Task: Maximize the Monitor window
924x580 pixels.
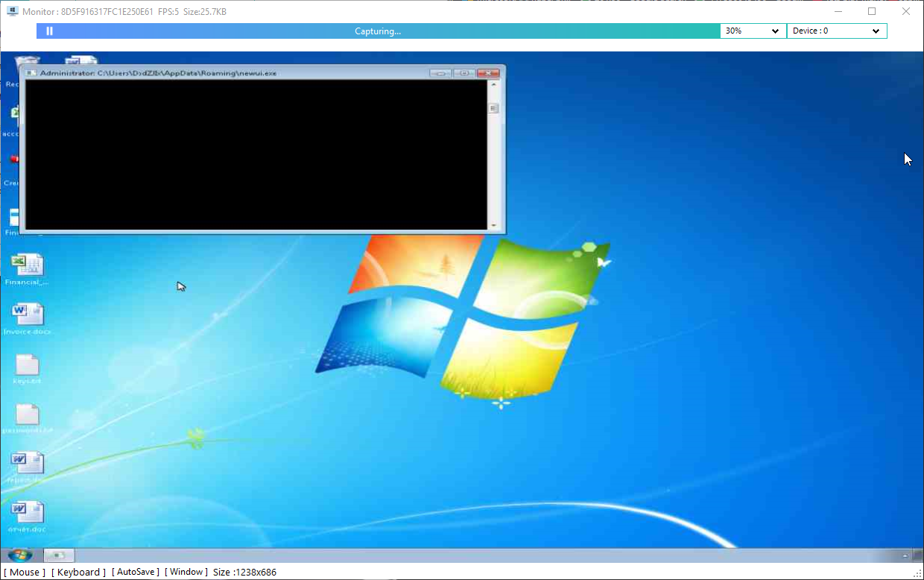Action: click(872, 11)
